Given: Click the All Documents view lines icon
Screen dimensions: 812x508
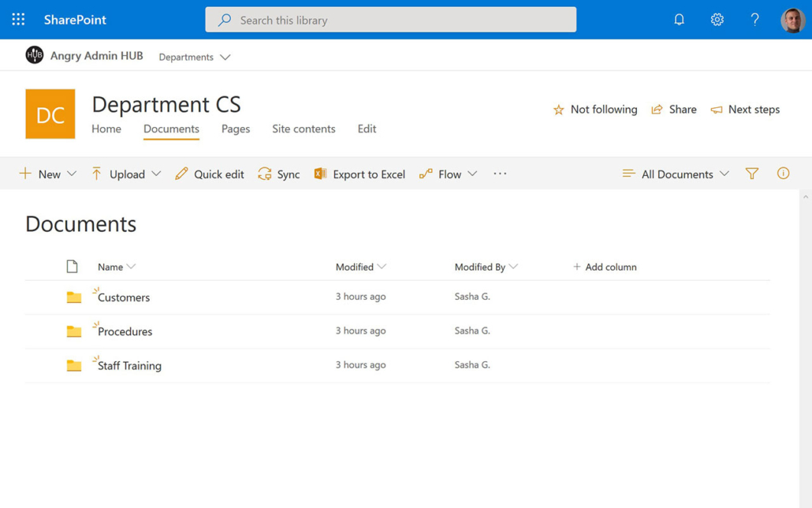Looking at the screenshot, I should [x=628, y=174].
